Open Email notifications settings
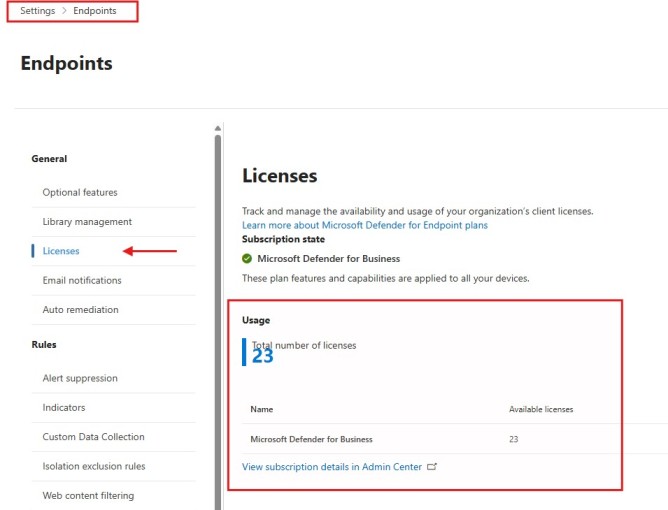 click(x=82, y=280)
